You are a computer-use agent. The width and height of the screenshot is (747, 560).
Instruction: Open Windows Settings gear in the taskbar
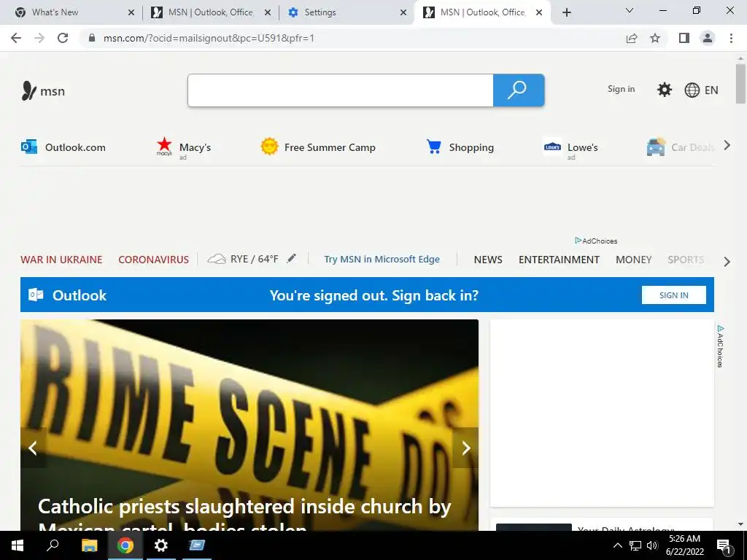[160, 545]
